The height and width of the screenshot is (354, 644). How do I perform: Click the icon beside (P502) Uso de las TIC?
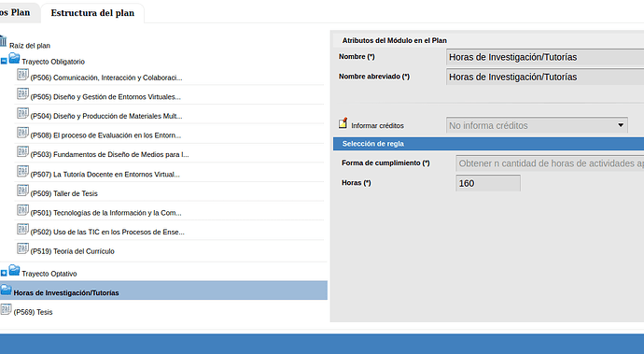[x=22, y=229]
